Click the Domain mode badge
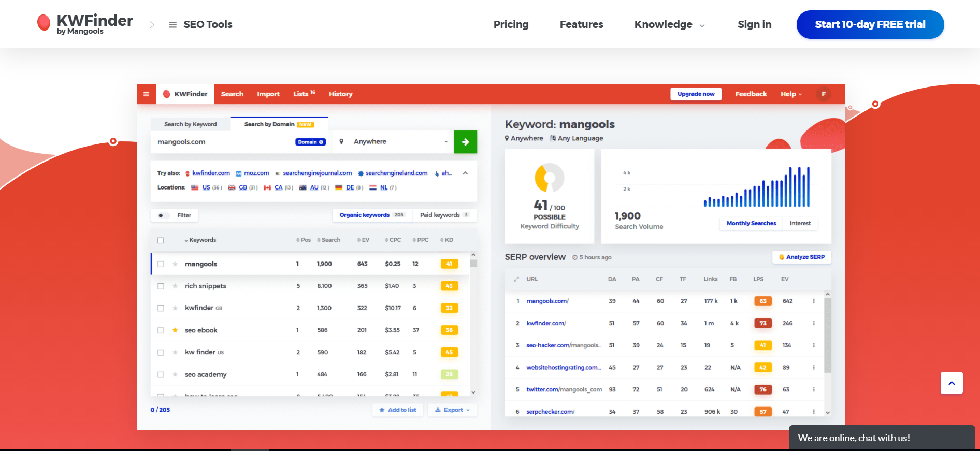Viewport: 980px width, 451px height. coord(310,142)
